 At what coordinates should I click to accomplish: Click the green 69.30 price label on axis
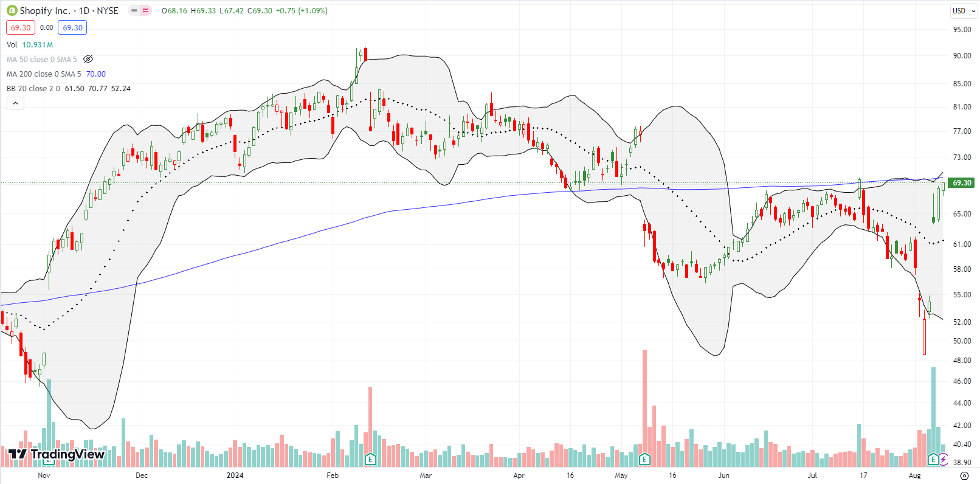click(962, 182)
